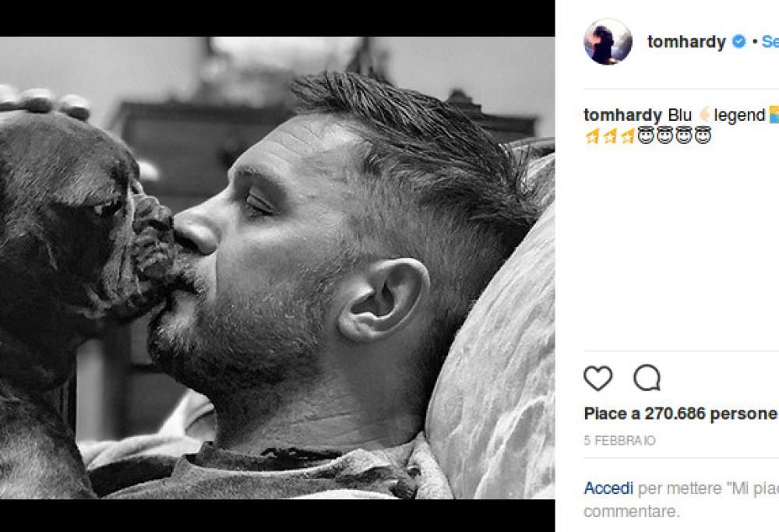Viewport: 779px width, 532px height.
Task: Like the post with the heart icon
Action: point(597,379)
